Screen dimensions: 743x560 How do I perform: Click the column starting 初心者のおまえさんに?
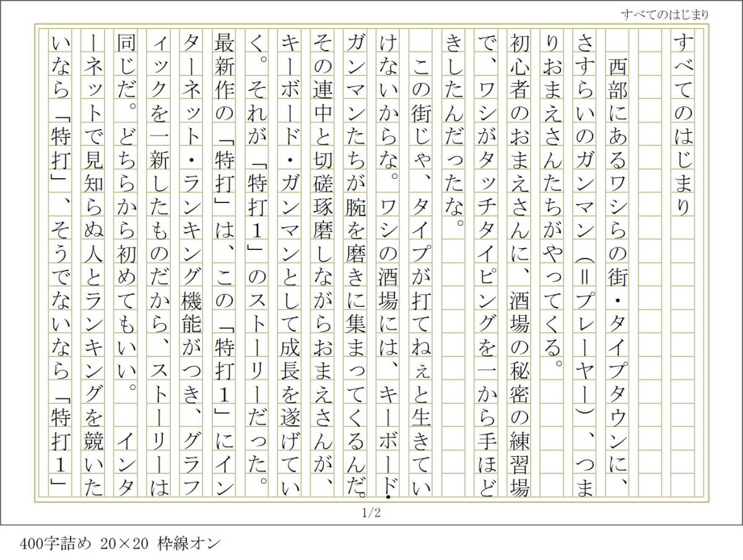[x=518, y=265]
